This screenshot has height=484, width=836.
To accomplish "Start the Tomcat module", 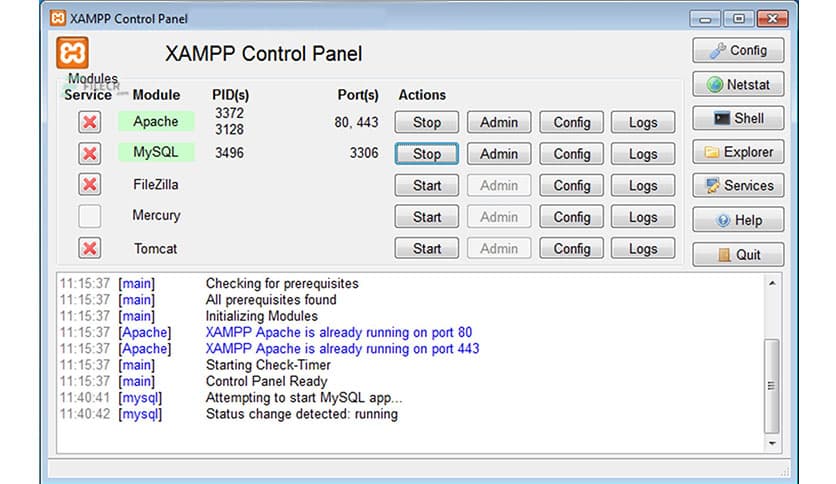I will (427, 248).
